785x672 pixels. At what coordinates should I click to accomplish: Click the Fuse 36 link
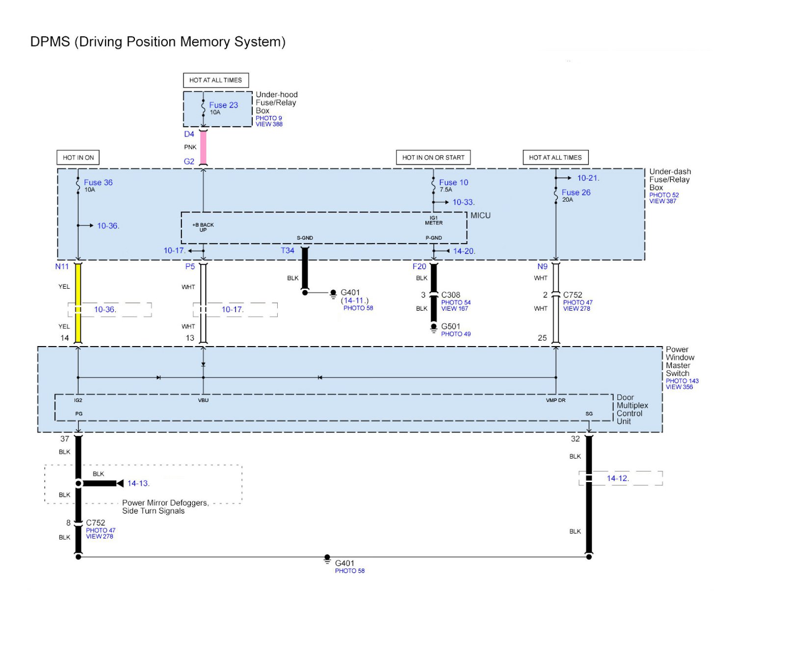(98, 183)
